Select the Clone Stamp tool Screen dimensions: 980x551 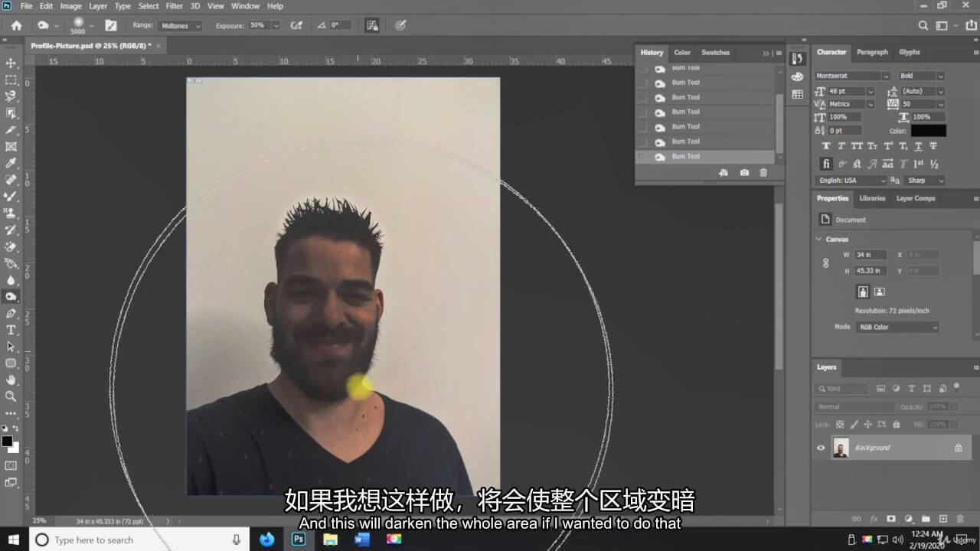11,213
